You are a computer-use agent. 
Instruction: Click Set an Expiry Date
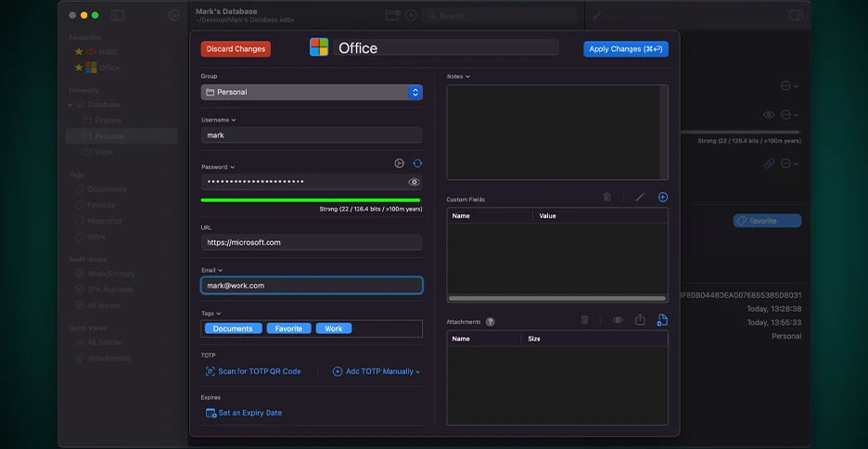click(x=244, y=413)
